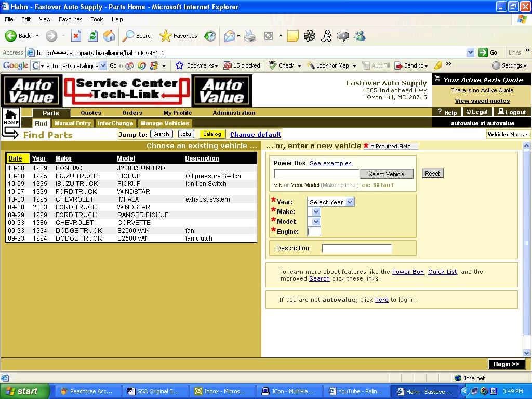The height and width of the screenshot is (399, 532).
Task: Click the Send to icon
Action: point(398,65)
